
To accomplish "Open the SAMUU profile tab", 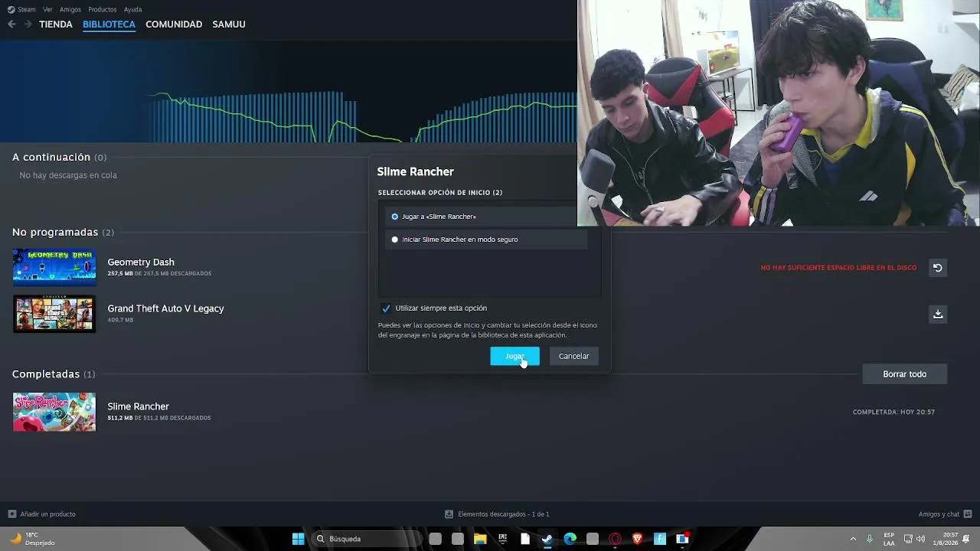I will point(229,24).
